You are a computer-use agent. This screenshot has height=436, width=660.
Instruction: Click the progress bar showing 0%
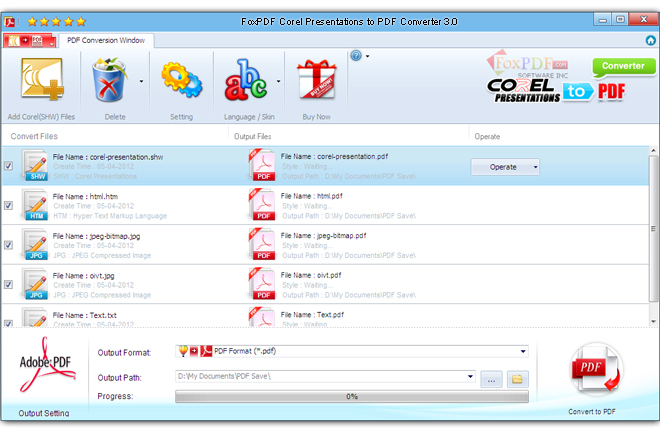click(352, 396)
